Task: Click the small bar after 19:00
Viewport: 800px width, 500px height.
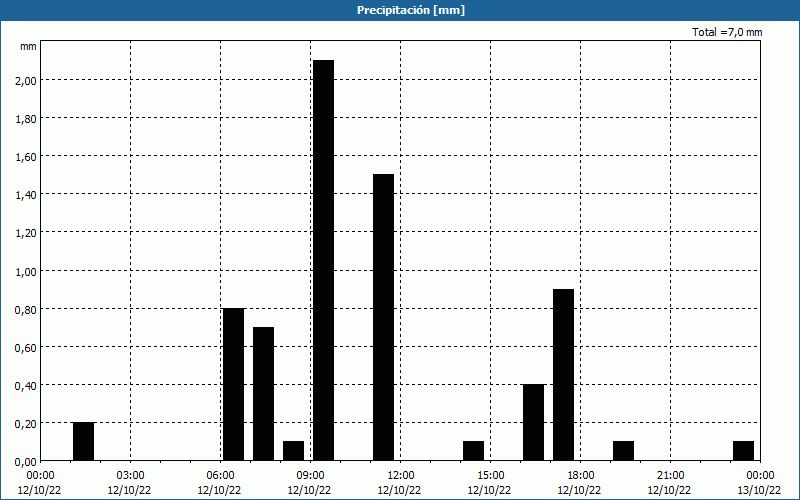Action: click(623, 451)
